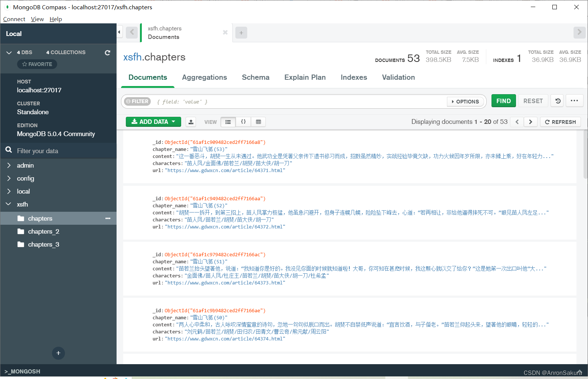Click localhost:27017 host text
Viewport: 588px width, 379px height.
pyautogui.click(x=39, y=90)
